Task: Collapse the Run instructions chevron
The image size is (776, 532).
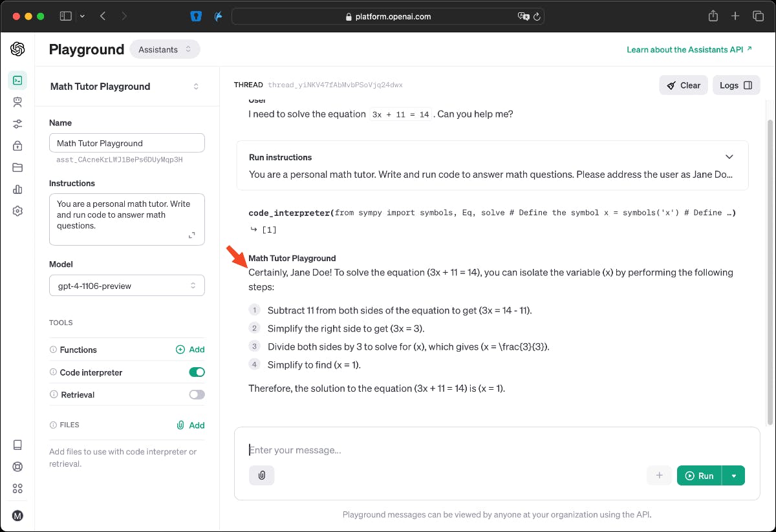Action: tap(729, 157)
